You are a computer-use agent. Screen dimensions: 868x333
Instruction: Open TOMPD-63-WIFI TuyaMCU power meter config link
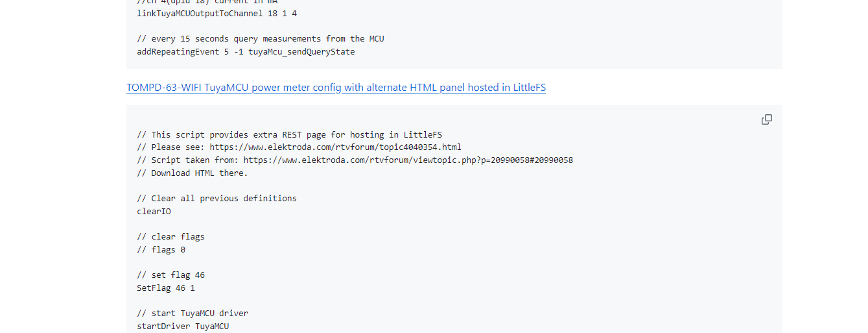coord(336,88)
